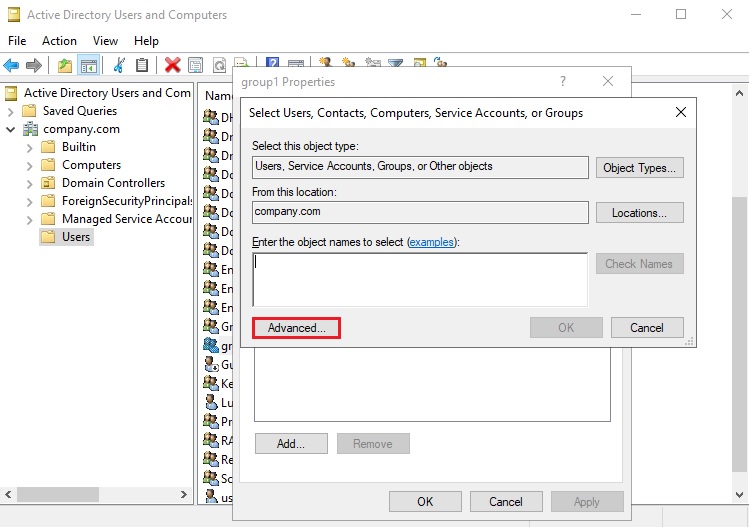Expand the Saved Queries node
749x527 pixels.
click(x=11, y=111)
